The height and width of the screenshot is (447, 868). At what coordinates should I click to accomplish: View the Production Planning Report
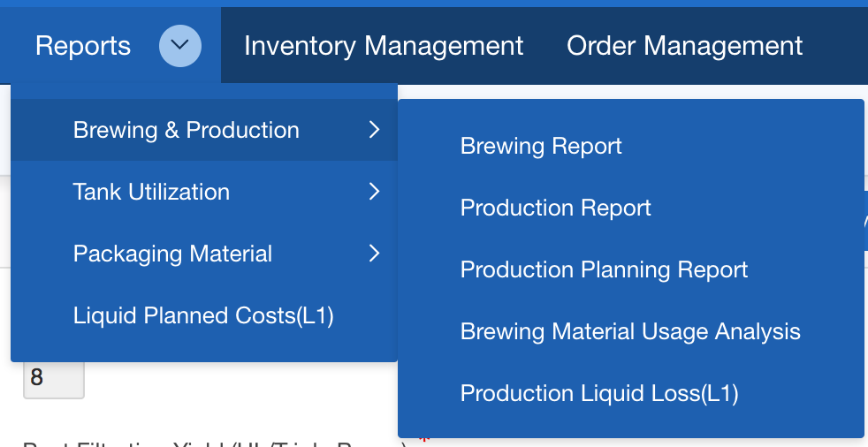click(x=604, y=269)
